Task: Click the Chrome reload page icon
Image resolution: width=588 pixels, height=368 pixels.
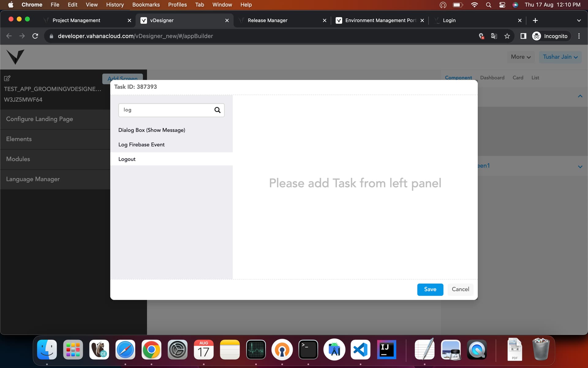Action: pyautogui.click(x=35, y=36)
